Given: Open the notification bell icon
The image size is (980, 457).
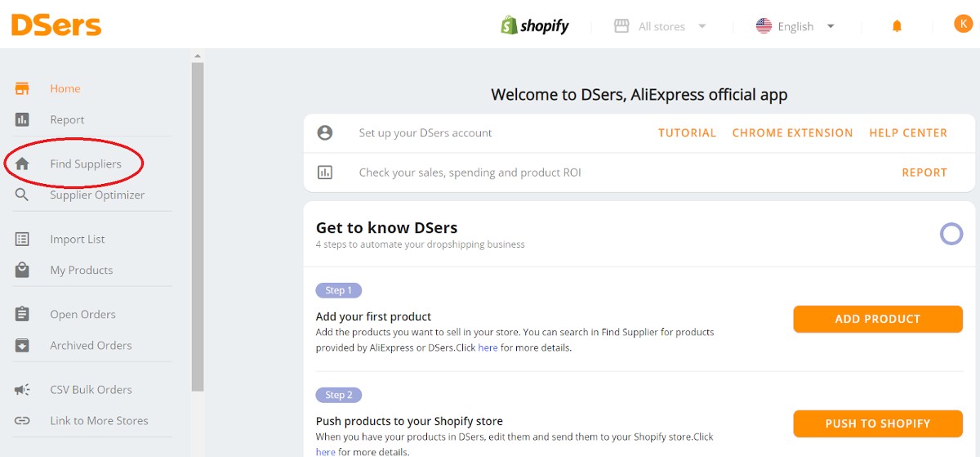Looking at the screenshot, I should coord(897,26).
